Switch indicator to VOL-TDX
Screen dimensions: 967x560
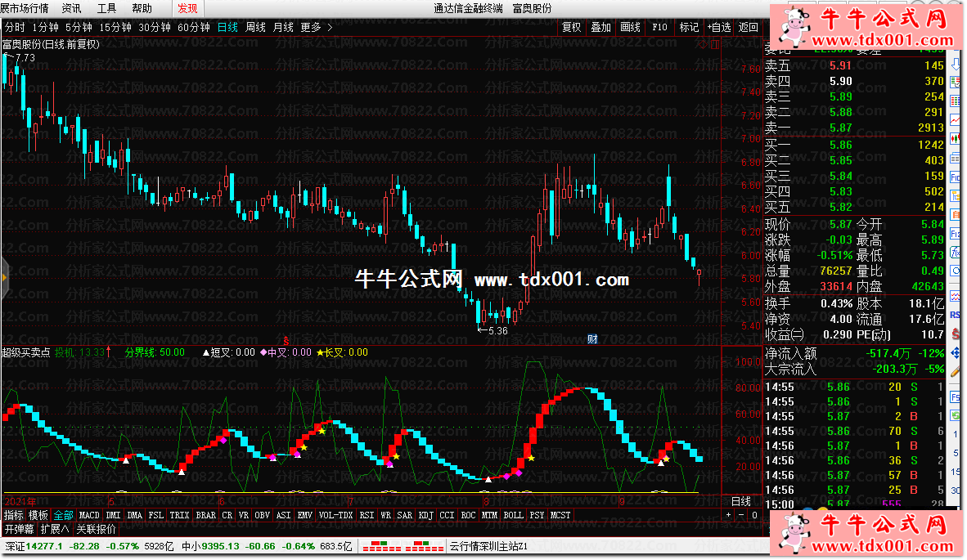click(335, 515)
